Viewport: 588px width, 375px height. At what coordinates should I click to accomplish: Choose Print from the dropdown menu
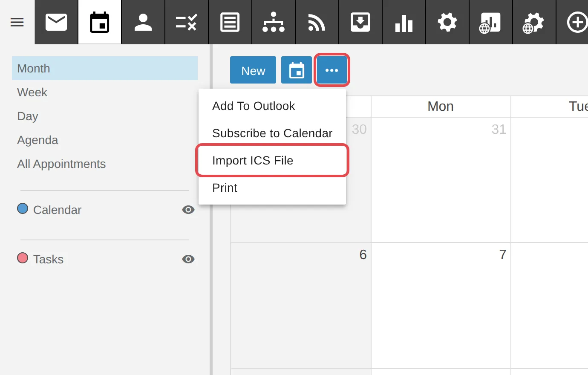(x=272, y=187)
